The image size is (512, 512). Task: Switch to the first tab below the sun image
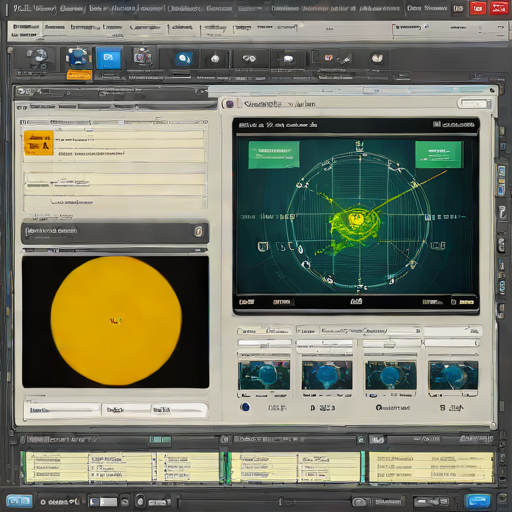coord(63,410)
